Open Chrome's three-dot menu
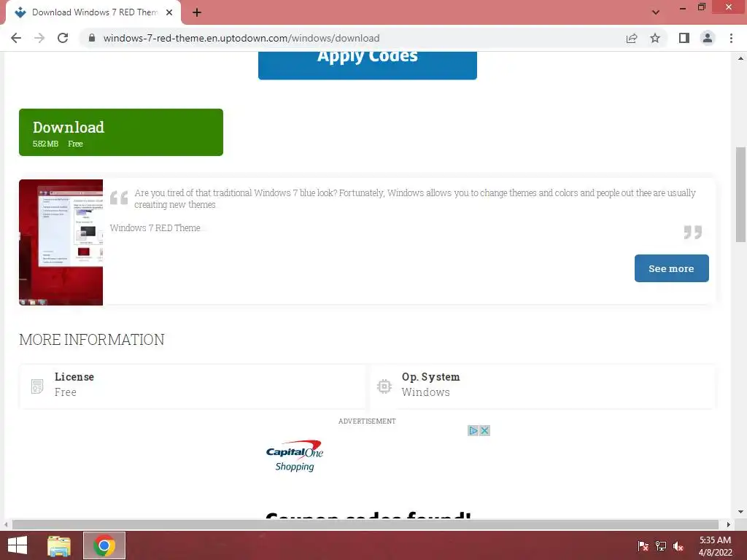The height and width of the screenshot is (560, 747). tap(731, 38)
